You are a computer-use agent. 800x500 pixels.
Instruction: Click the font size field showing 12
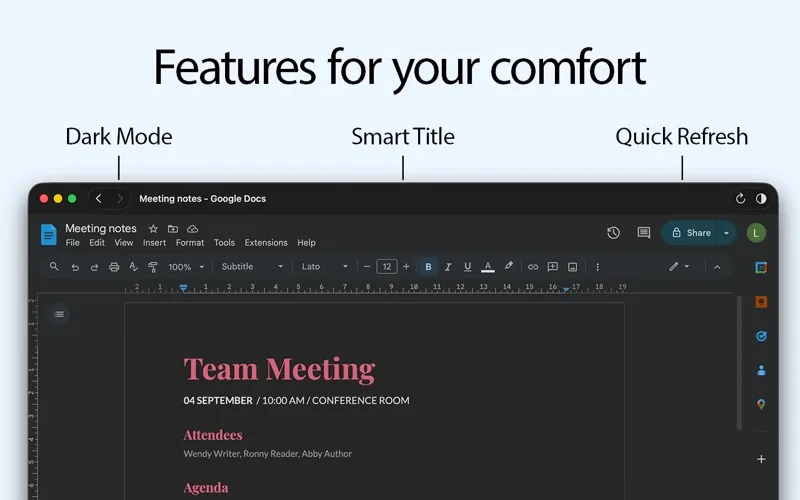click(387, 266)
